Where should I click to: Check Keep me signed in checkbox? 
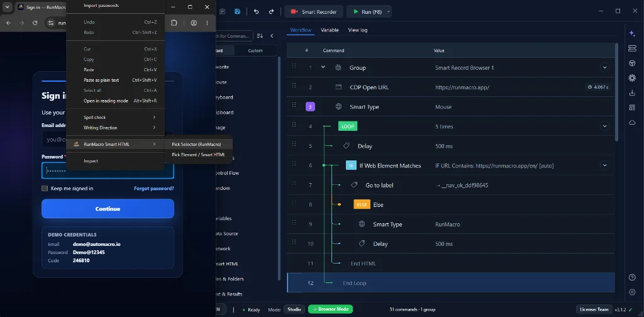[45, 189]
